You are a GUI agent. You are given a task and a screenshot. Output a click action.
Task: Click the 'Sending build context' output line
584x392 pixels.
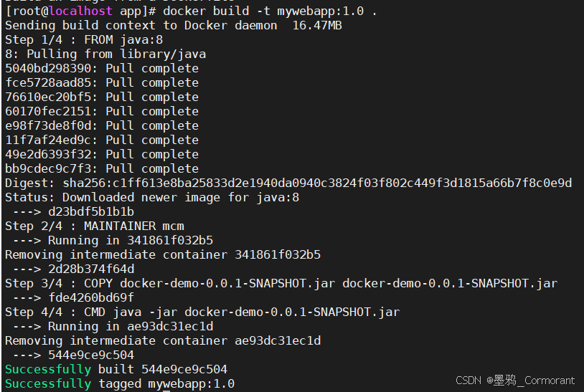point(173,26)
